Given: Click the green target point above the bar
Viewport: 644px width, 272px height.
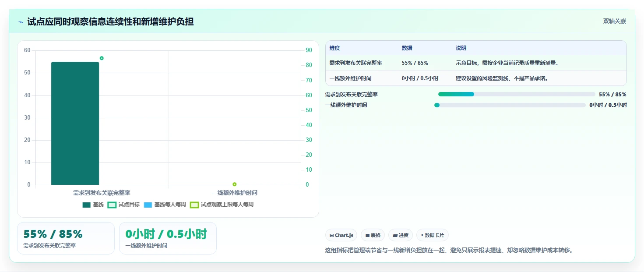Looking at the screenshot, I should click(102, 58).
